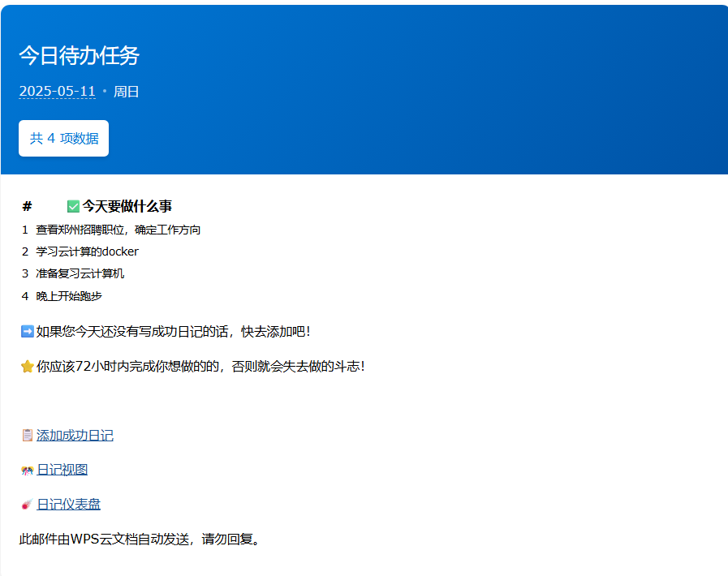Click the underlined date 2025-05-11

[57, 92]
